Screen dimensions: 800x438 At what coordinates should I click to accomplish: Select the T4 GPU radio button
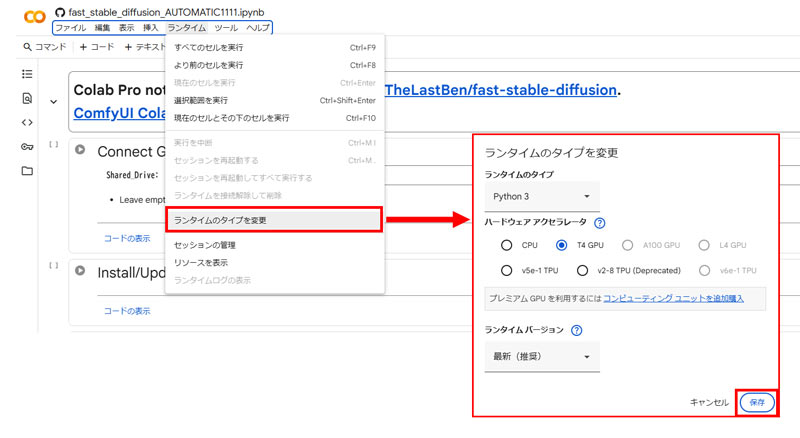561,246
